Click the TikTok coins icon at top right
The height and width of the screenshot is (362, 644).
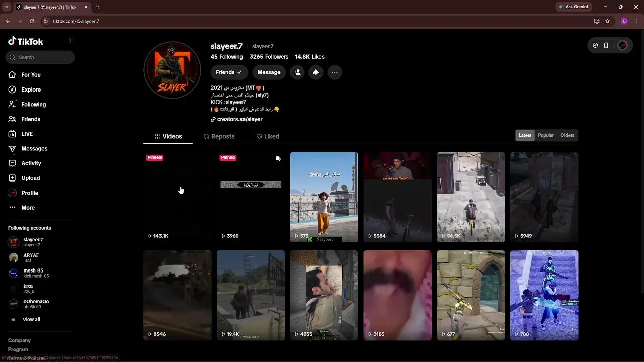595,45
